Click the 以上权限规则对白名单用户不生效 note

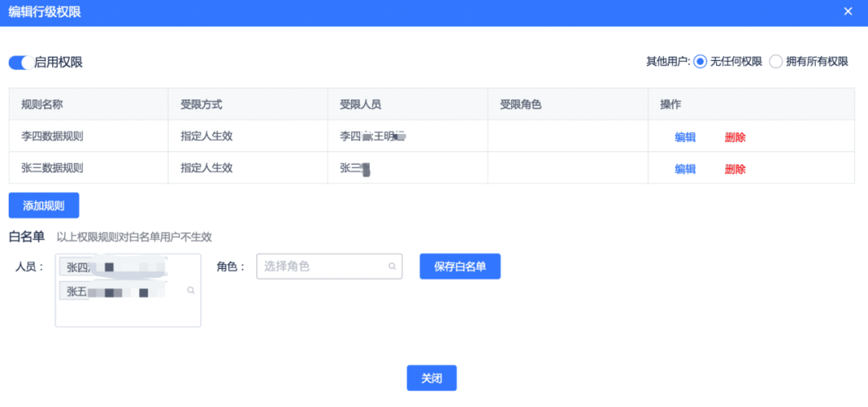click(x=134, y=238)
